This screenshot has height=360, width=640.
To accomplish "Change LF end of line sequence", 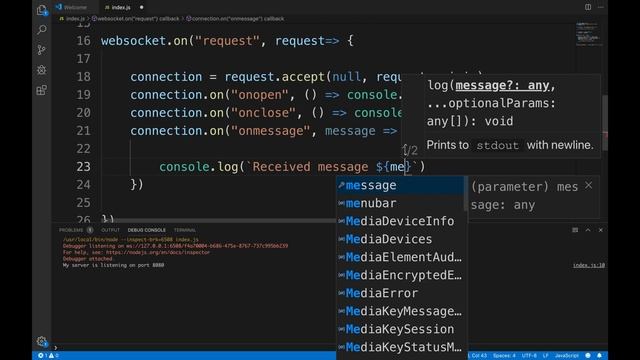I will pos(545,356).
